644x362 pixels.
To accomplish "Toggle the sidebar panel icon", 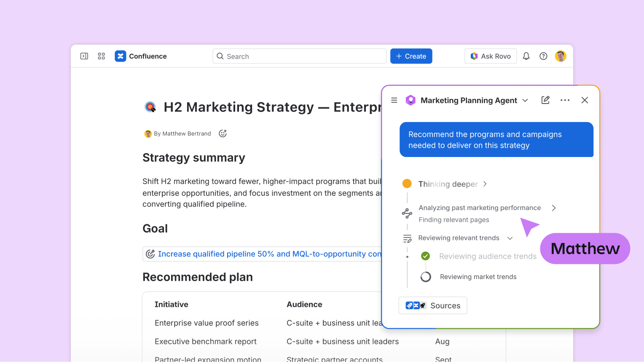I will pos(84,56).
